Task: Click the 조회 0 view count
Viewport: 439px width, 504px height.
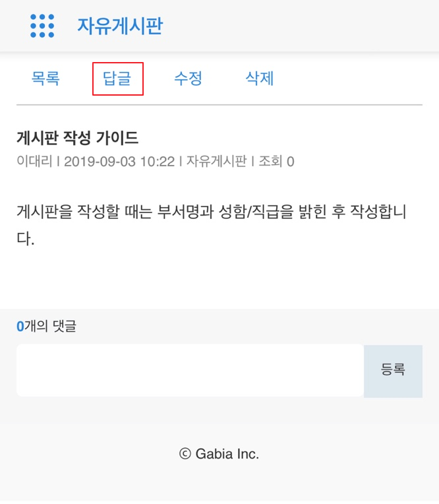Action: (276, 161)
